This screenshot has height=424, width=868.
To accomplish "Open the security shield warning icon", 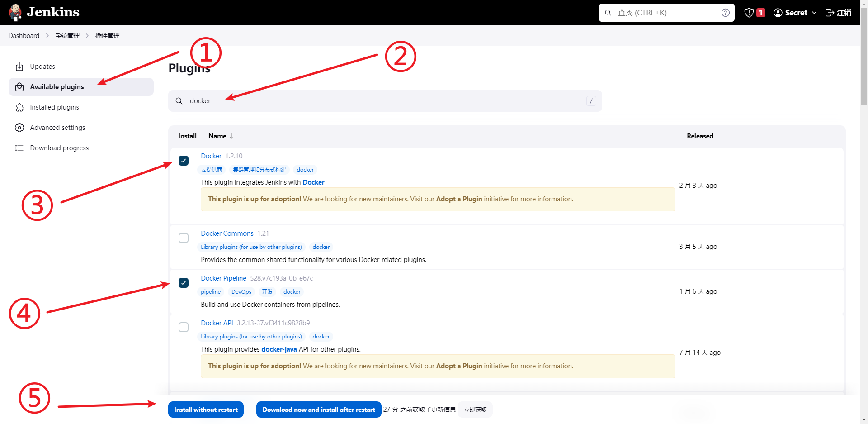I will [749, 13].
